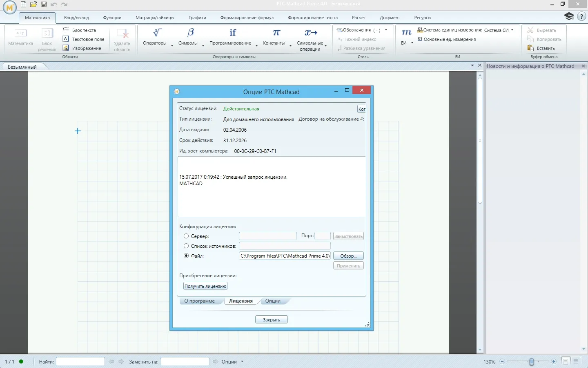Viewport: 588px width, 368px height.
Task: Click the Применить button
Action: 348,266
